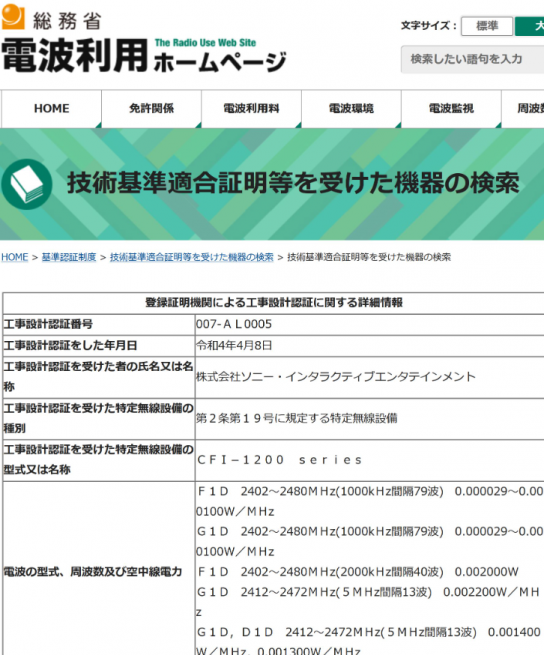Open the partially visible 周波数 navigation tab
The height and width of the screenshot is (655, 544).
pyautogui.click(x=523, y=109)
